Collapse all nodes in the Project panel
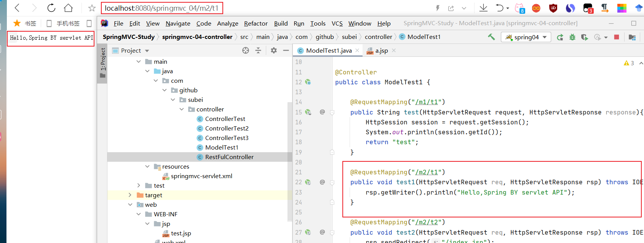The width and height of the screenshot is (644, 243). click(258, 50)
